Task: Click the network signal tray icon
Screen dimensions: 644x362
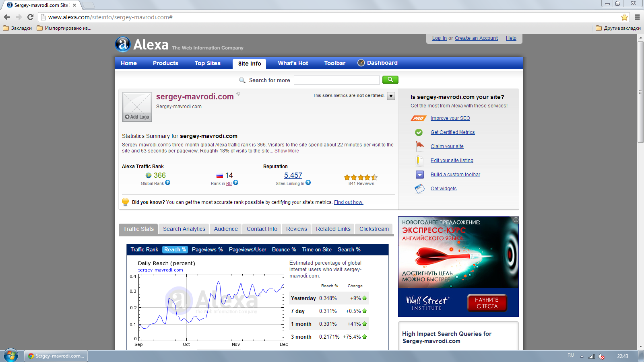Action: coord(592,356)
